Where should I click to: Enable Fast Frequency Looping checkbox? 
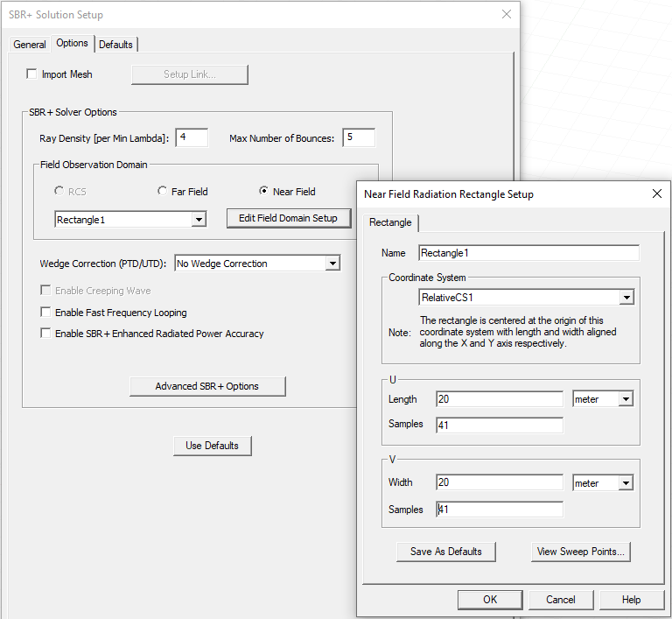click(45, 313)
